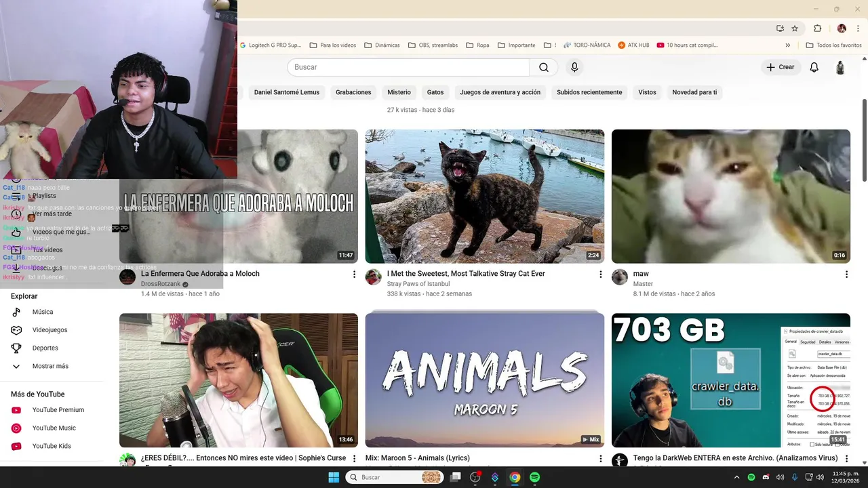Open YouTube Kids sidebar link

(x=52, y=446)
